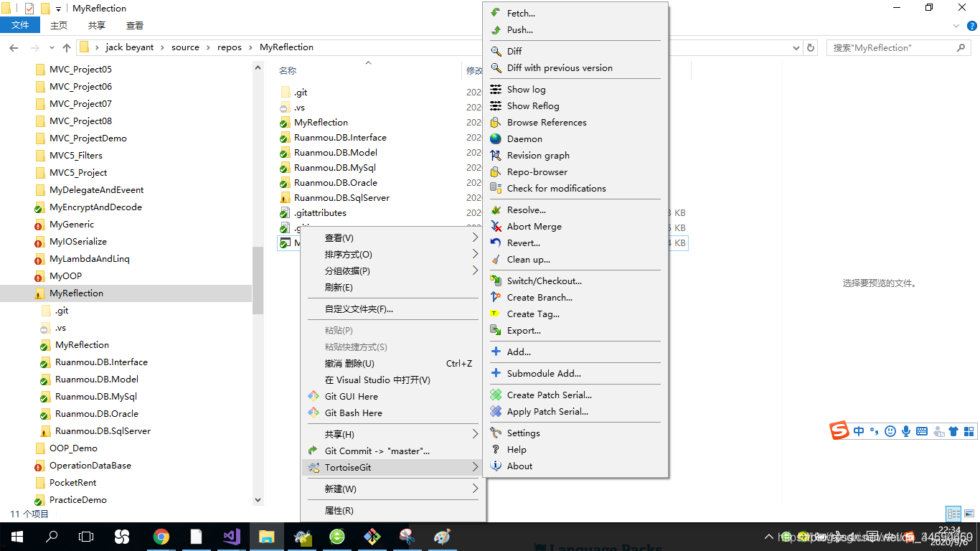Viewport: 980px width, 551px height.
Task: Click the Export icon
Action: (x=496, y=330)
